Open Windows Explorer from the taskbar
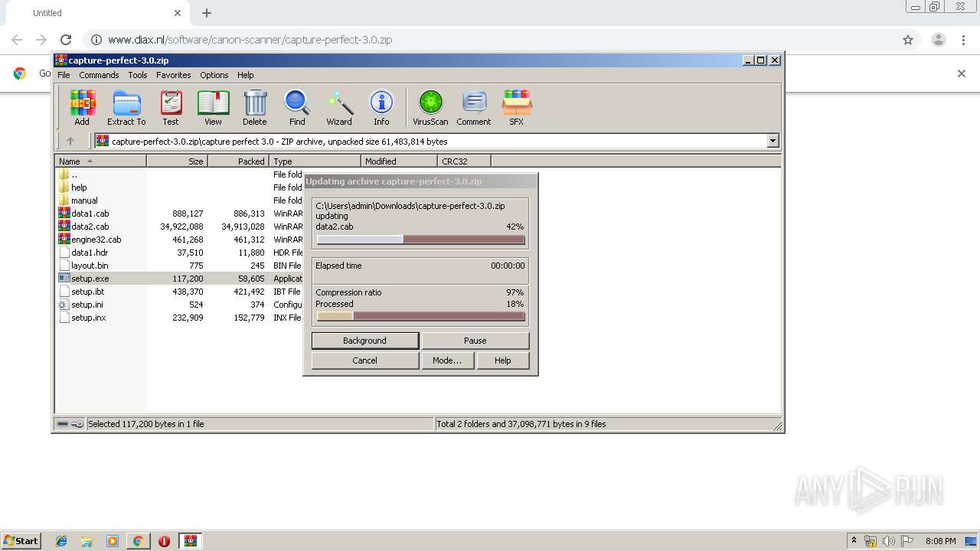980x551 pixels. pyautogui.click(x=87, y=541)
